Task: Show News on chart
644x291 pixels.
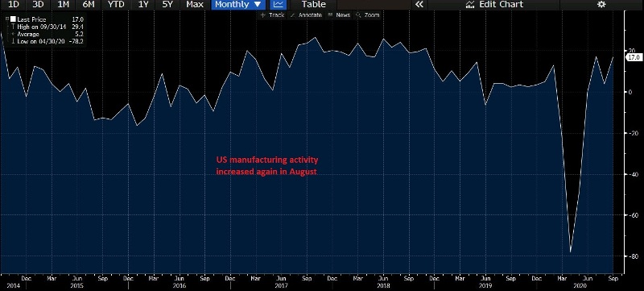Action: pos(339,15)
